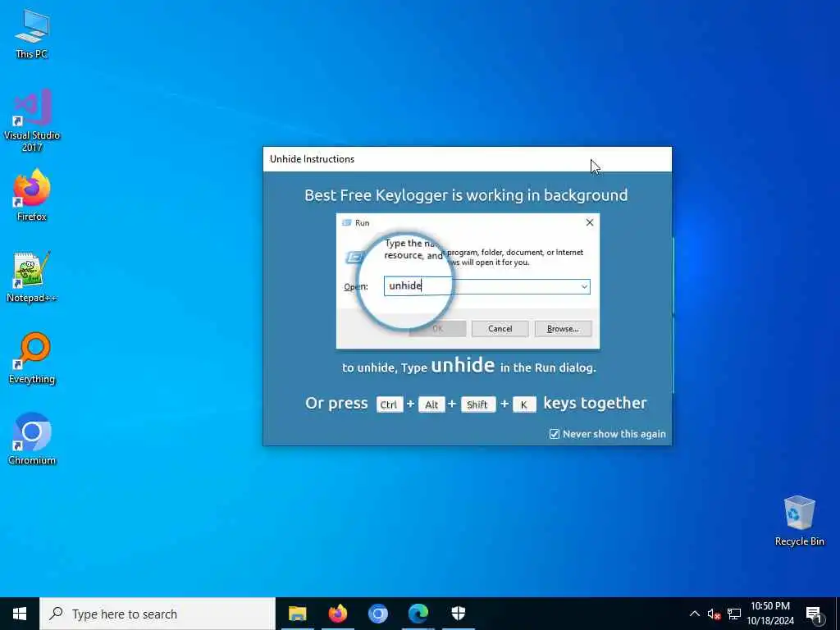
Task: Open the notification center icon
Action: (814, 614)
